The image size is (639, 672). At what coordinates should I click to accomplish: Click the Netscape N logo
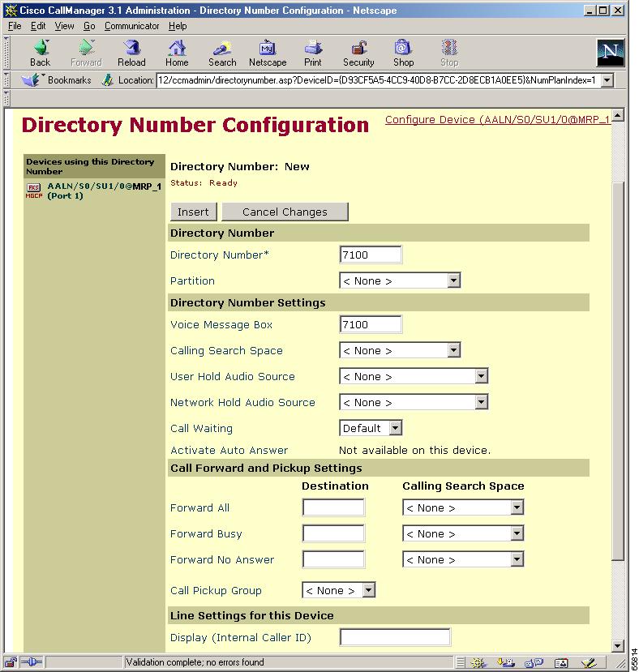click(x=611, y=53)
